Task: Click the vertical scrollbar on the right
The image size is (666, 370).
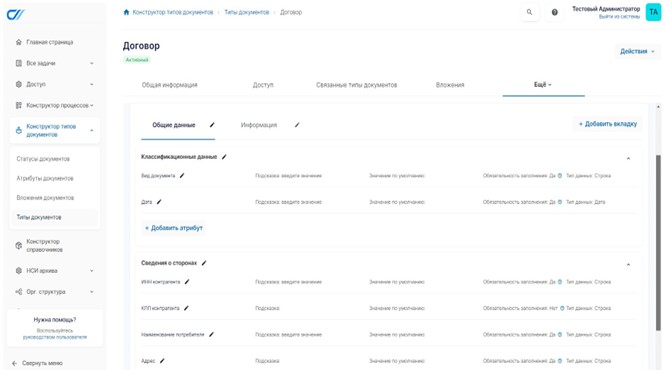Action: tap(658, 242)
